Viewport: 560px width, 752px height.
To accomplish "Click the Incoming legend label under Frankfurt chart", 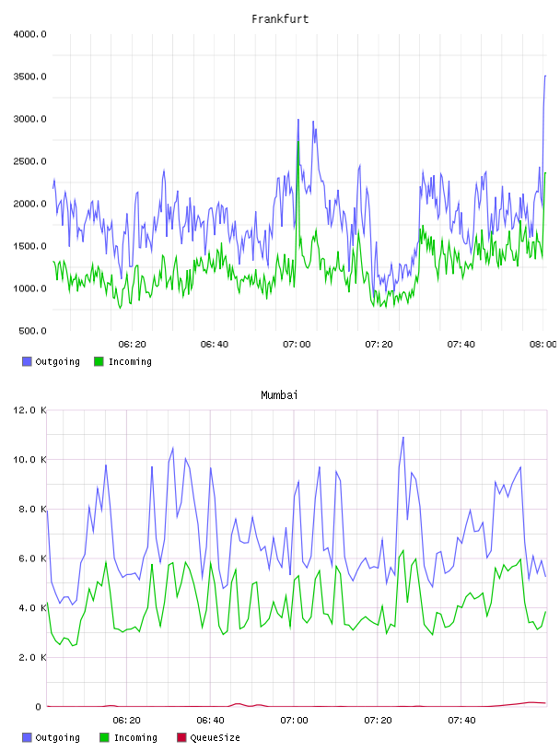I will (x=130, y=361).
